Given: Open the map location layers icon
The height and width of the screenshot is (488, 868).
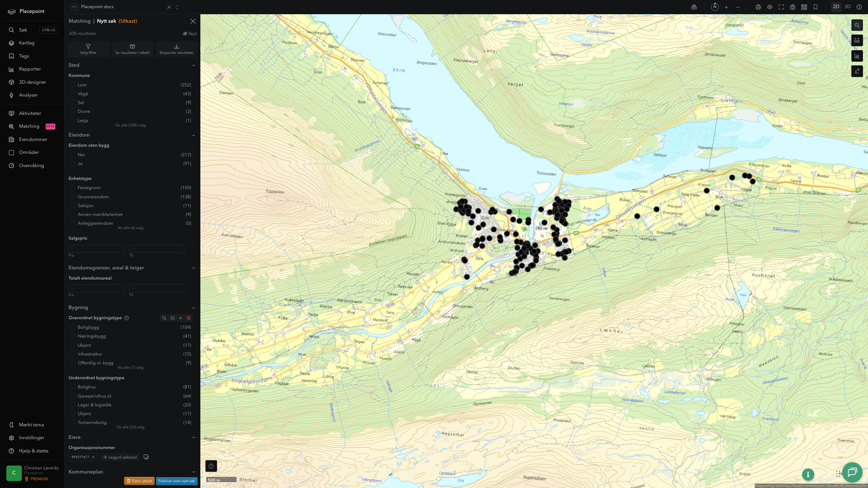Looking at the screenshot, I should [x=694, y=7].
